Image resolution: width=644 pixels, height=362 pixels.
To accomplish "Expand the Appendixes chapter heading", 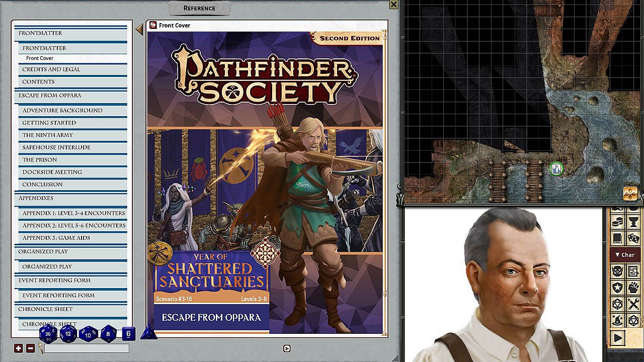I will pyautogui.click(x=71, y=198).
